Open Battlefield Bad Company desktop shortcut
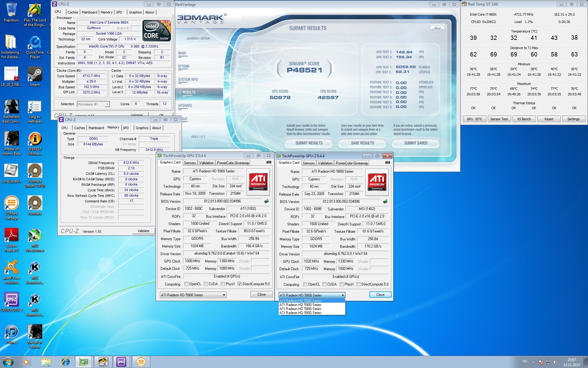Screen dimensions: 588x368 click(12, 111)
